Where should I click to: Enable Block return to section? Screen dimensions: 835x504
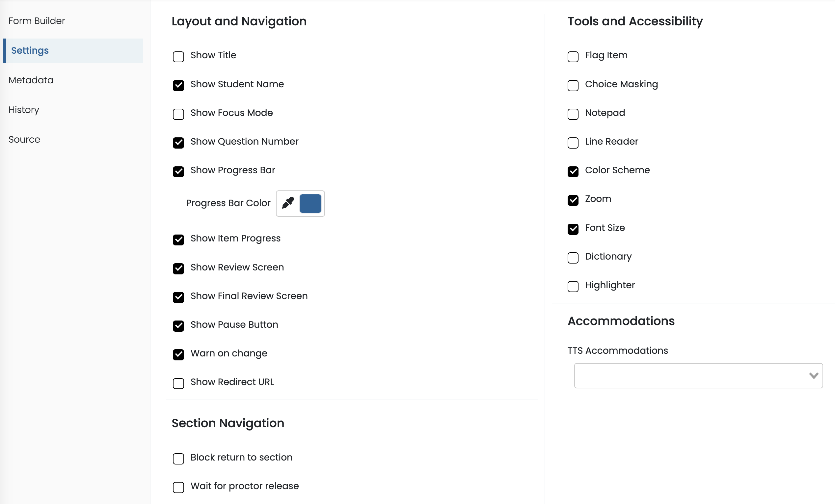(x=178, y=459)
